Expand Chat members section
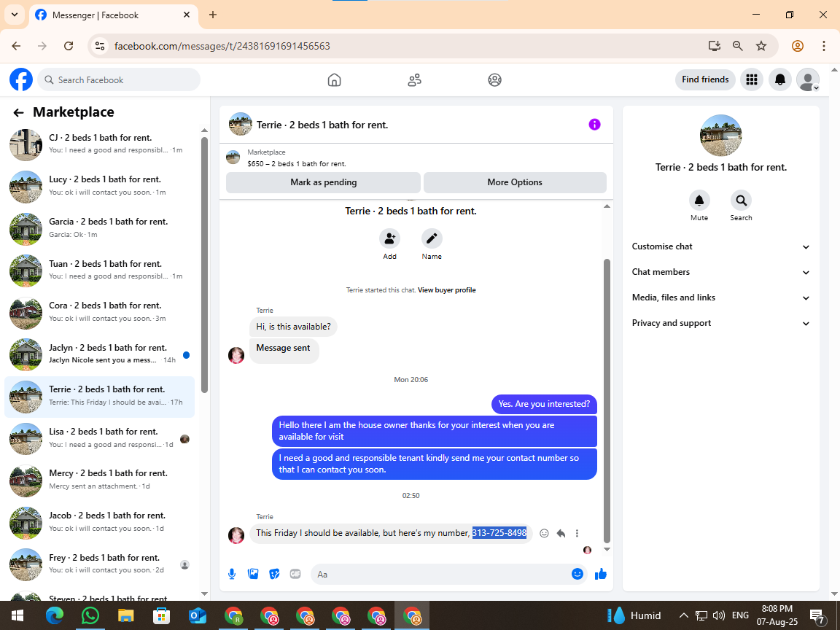The width and height of the screenshot is (840, 630). coord(720,272)
